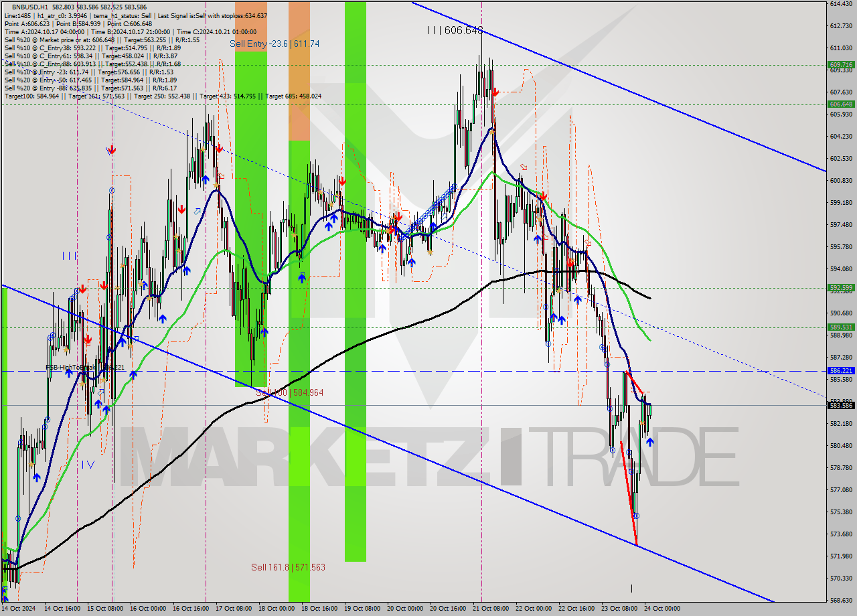Click the current price tag 583.586
The height and width of the screenshot is (616, 857).
pos(841,405)
